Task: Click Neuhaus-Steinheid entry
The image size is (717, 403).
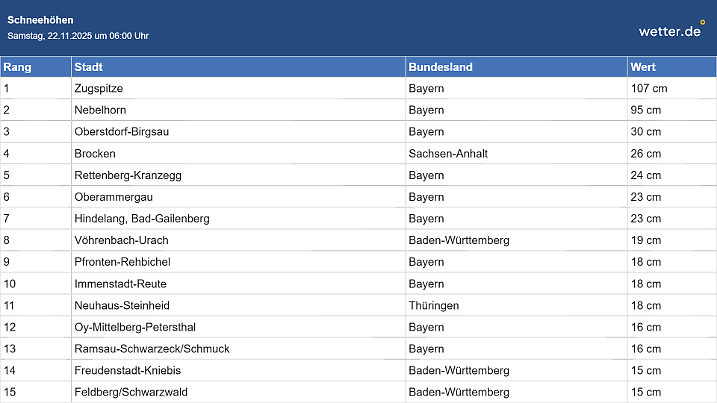Action: click(x=122, y=306)
